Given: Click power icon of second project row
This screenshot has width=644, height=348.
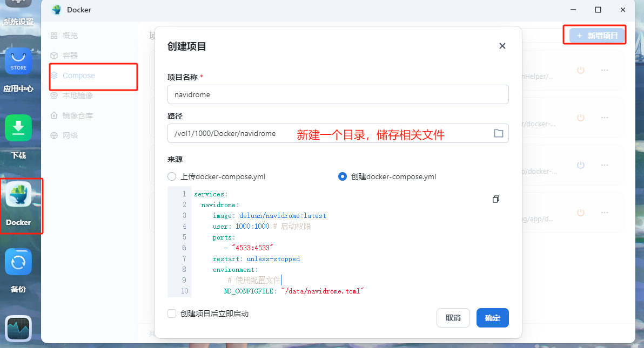Looking at the screenshot, I should pos(581,118).
